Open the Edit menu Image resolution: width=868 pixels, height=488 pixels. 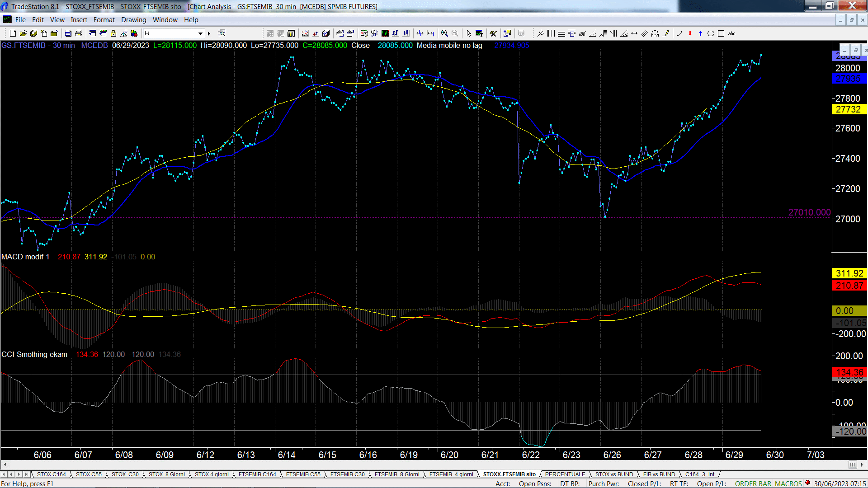coord(38,20)
